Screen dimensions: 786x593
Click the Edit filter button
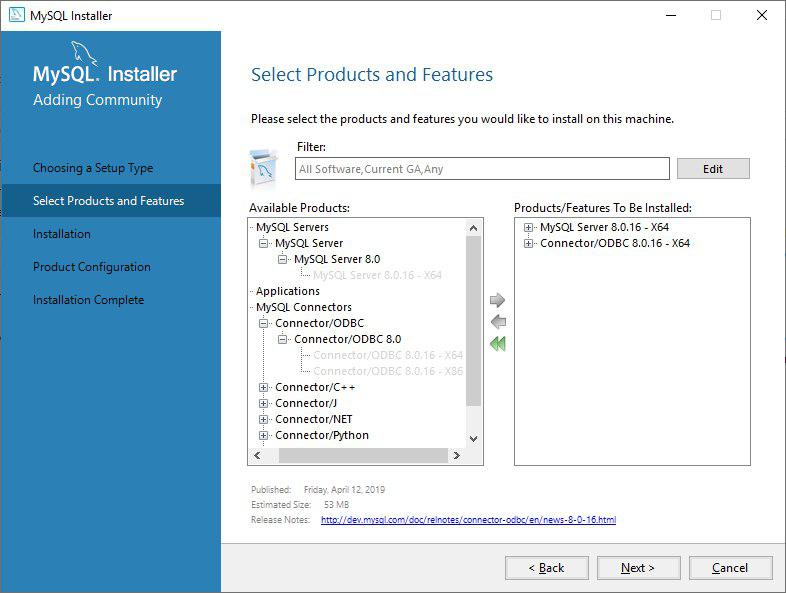tap(713, 168)
